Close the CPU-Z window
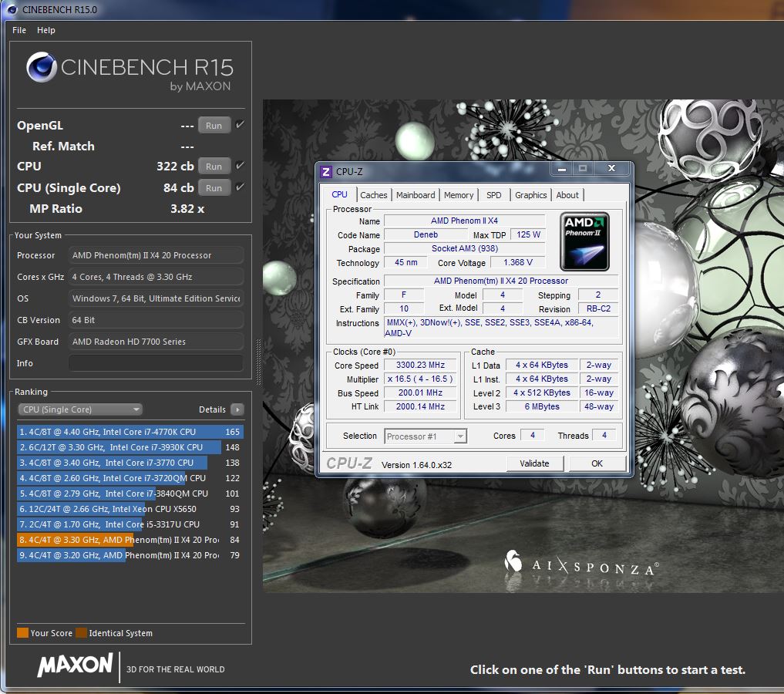 point(611,169)
